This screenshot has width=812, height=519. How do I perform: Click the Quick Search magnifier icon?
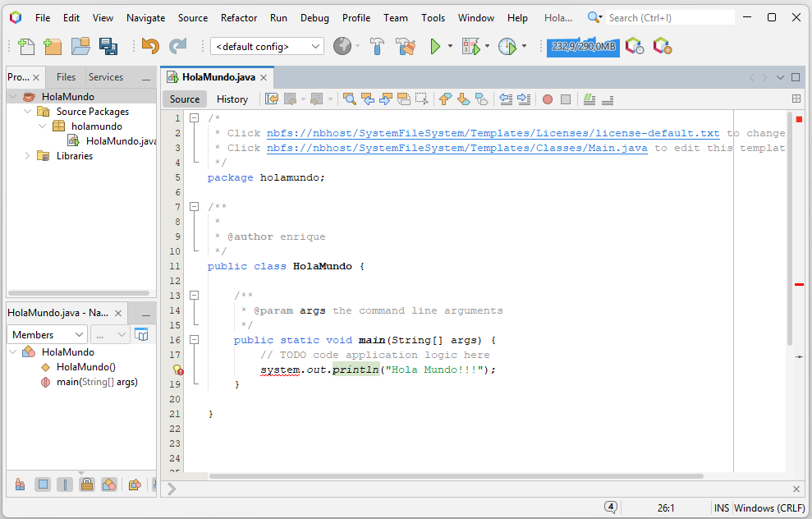594,17
